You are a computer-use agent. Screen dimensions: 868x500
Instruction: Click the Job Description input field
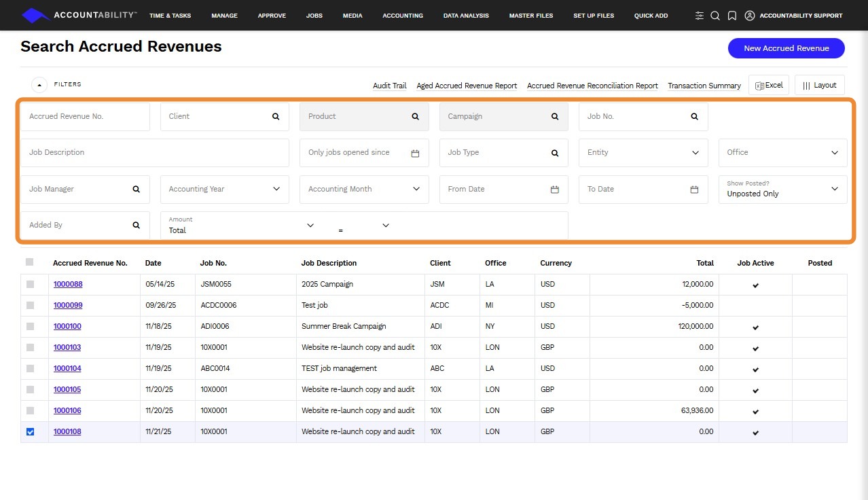(155, 153)
